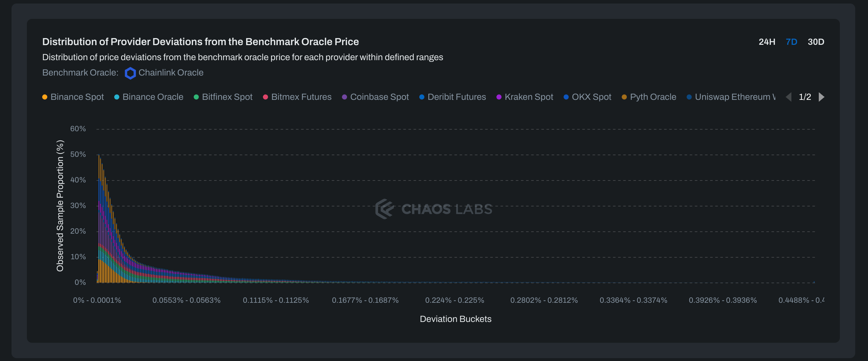Click Binance Spot orange legend dot
The height and width of the screenshot is (361, 868).
(44, 97)
